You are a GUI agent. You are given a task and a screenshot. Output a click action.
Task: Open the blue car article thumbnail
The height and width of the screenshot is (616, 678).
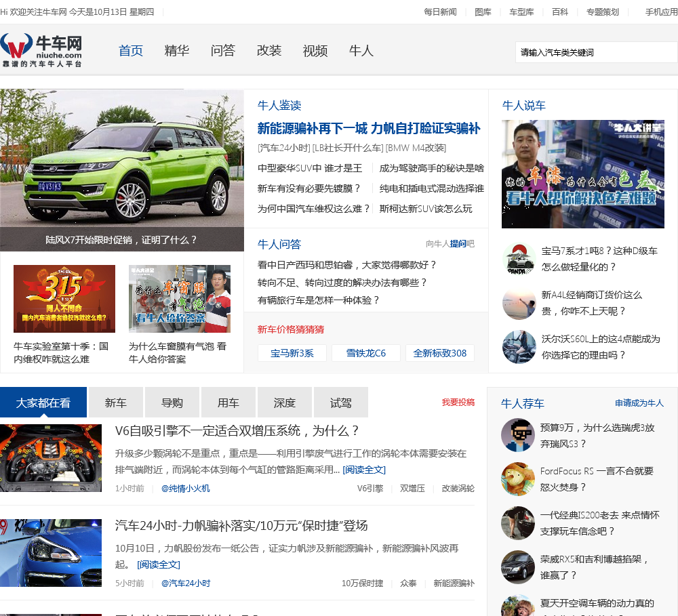51,553
